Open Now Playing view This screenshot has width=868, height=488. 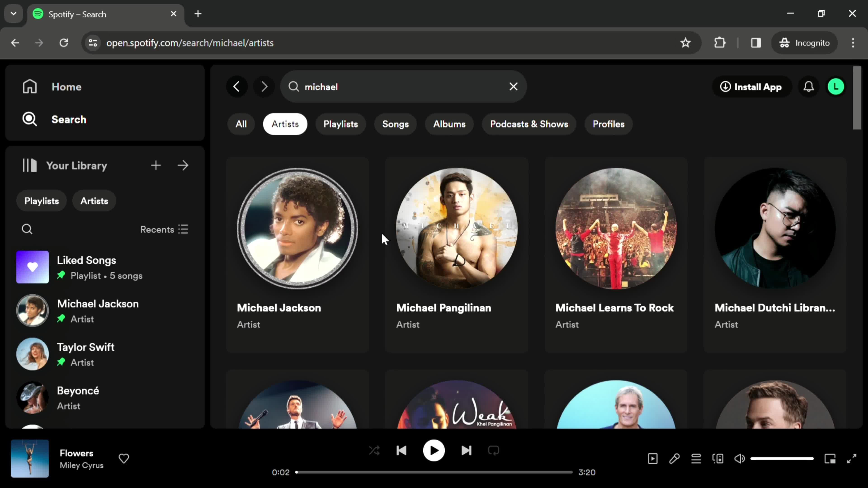(x=653, y=458)
